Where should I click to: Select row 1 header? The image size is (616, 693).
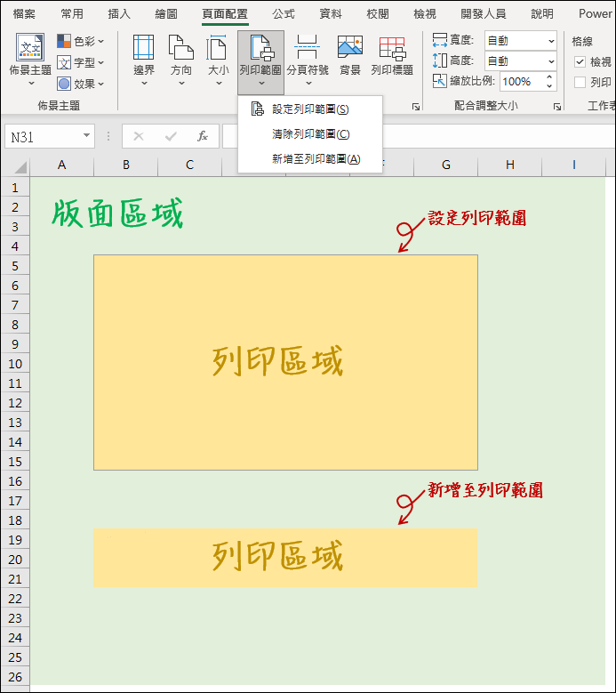(15, 188)
